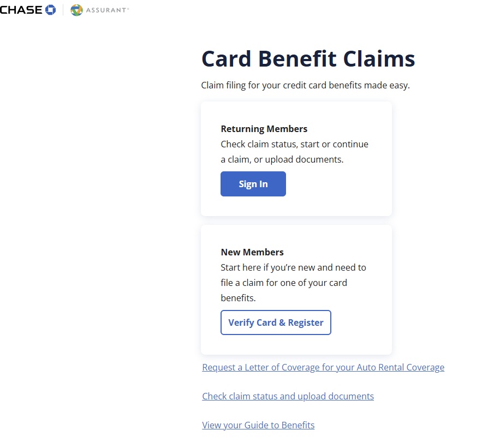This screenshot has height=448, width=482.
Task: Click "Check claim status, start or continue" text
Action: [294, 145]
